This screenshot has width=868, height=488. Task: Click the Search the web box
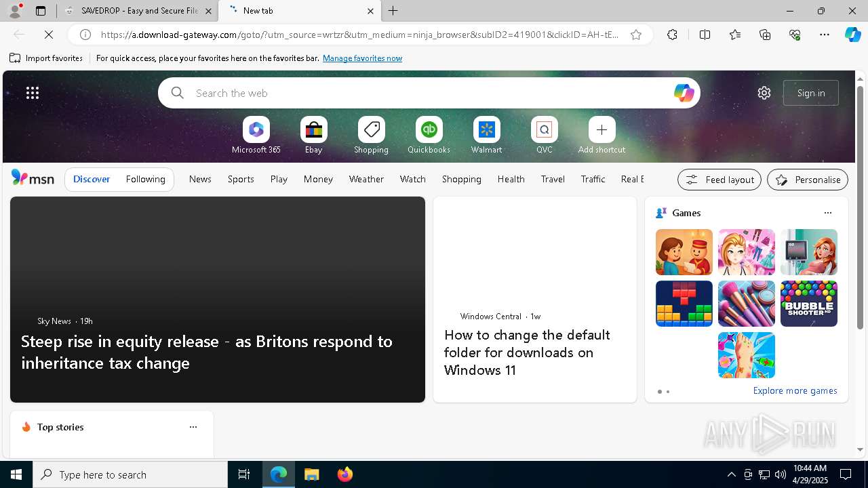[x=429, y=93]
